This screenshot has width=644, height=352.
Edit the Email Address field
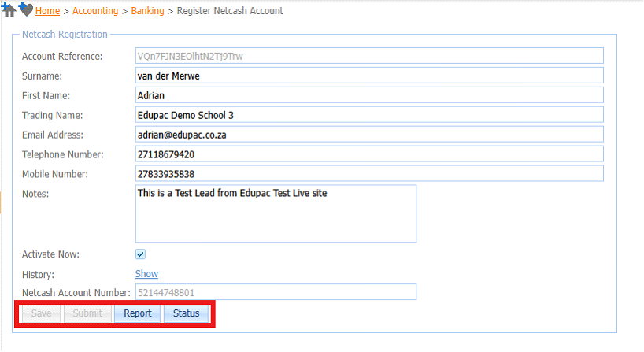coord(369,135)
